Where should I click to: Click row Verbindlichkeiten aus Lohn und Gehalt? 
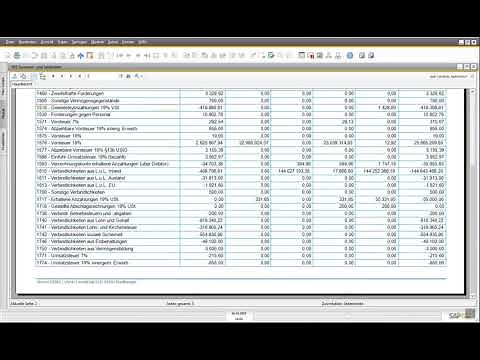click(x=241, y=220)
